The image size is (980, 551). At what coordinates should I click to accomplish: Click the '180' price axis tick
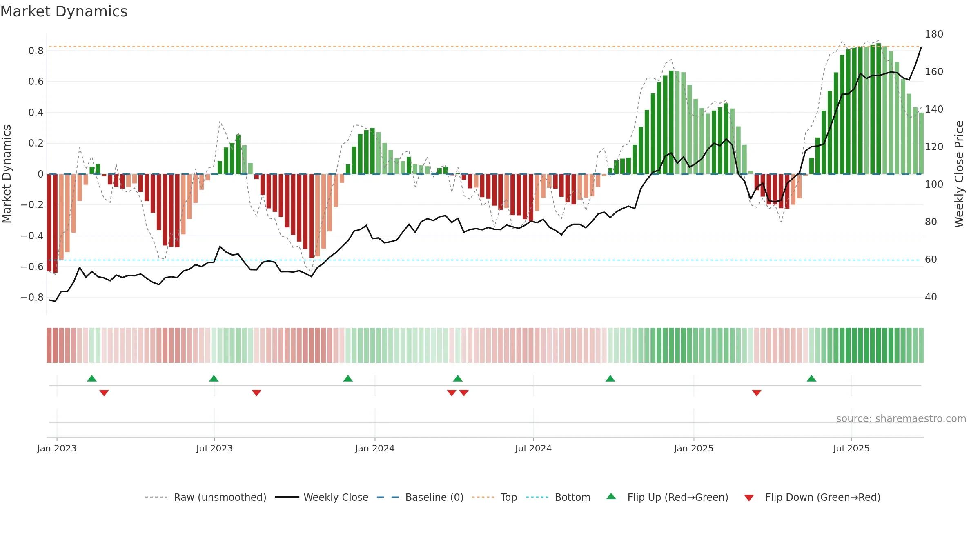[934, 34]
